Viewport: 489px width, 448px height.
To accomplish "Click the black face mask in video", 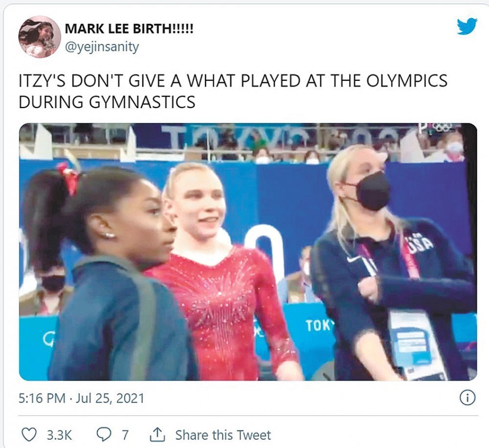I will (372, 190).
